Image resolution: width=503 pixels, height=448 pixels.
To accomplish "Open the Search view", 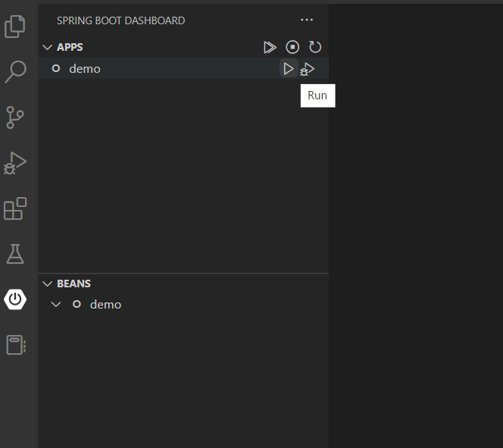I will tap(15, 72).
